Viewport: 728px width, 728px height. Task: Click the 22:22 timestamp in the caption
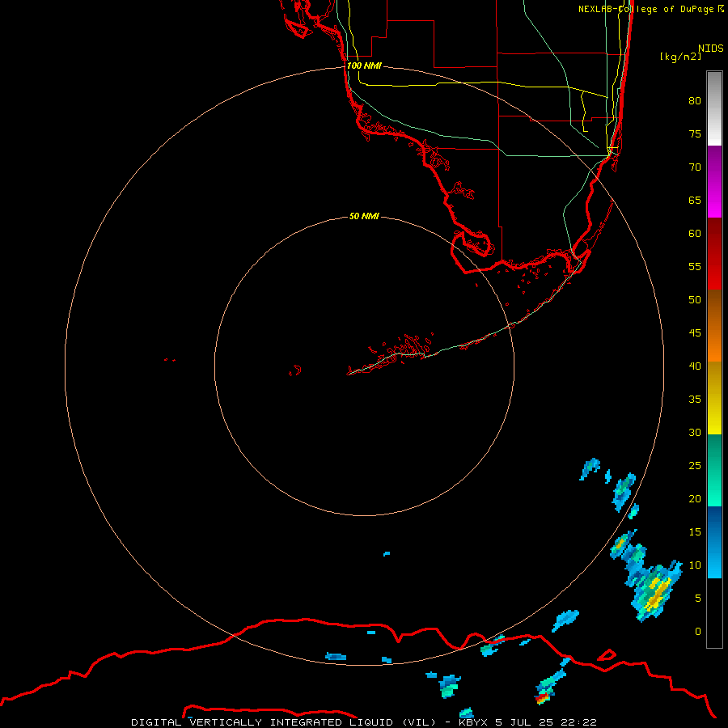[578, 722]
